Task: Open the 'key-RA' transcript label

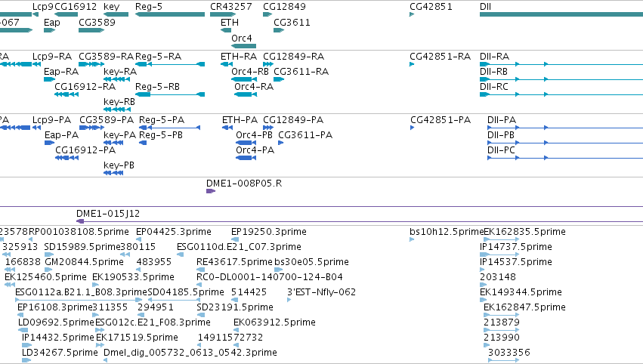Action: 120,71
